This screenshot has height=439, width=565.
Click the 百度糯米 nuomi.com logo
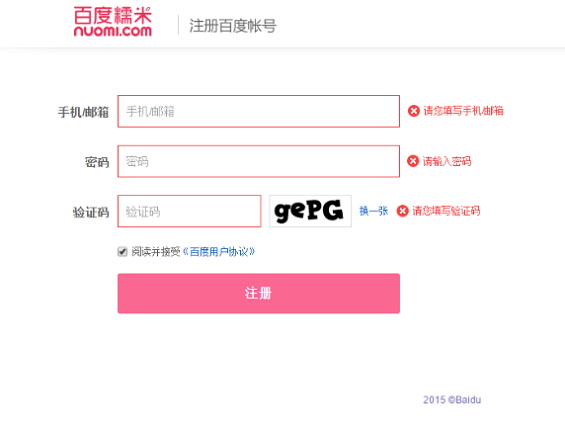[113, 22]
